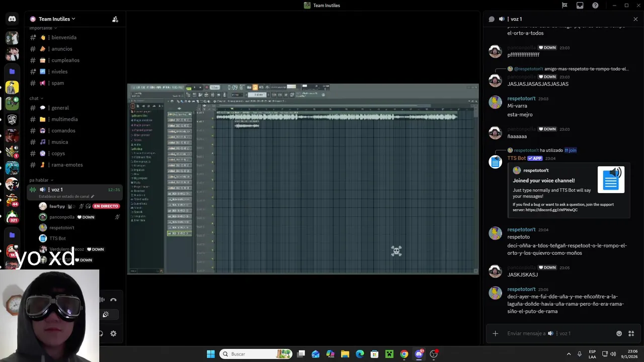Open the rama-emotes channel
This screenshot has width=644, height=362.
coord(75,165)
